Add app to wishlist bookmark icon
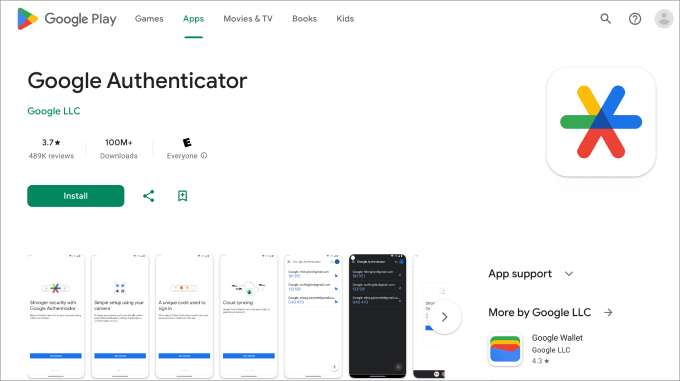This screenshot has height=381, width=680. [x=183, y=196]
